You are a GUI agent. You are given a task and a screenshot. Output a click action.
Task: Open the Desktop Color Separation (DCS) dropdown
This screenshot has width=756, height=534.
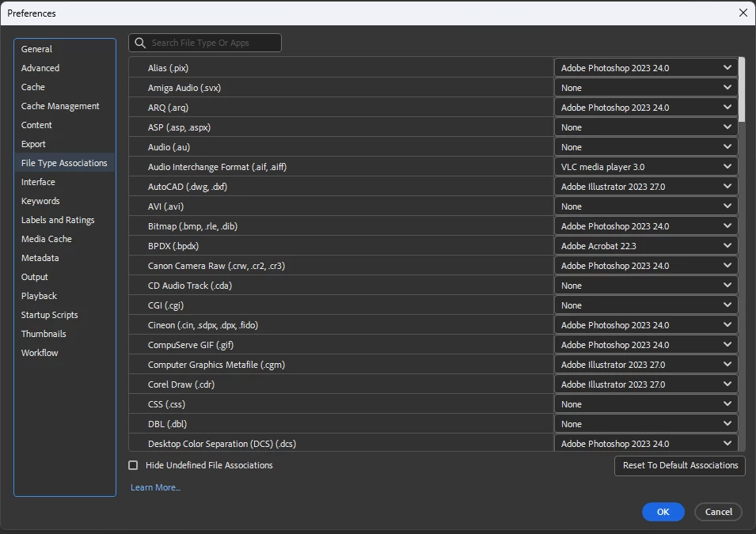tap(646, 443)
